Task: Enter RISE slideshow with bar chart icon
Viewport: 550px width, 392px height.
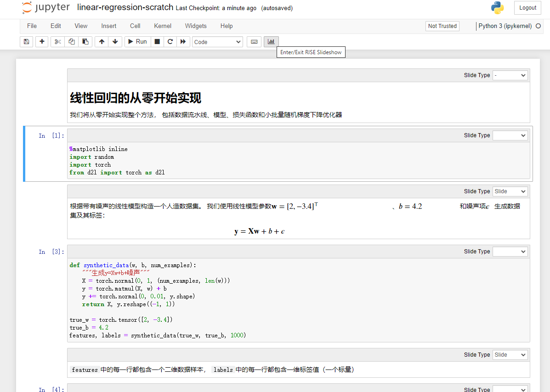Action: (x=271, y=42)
